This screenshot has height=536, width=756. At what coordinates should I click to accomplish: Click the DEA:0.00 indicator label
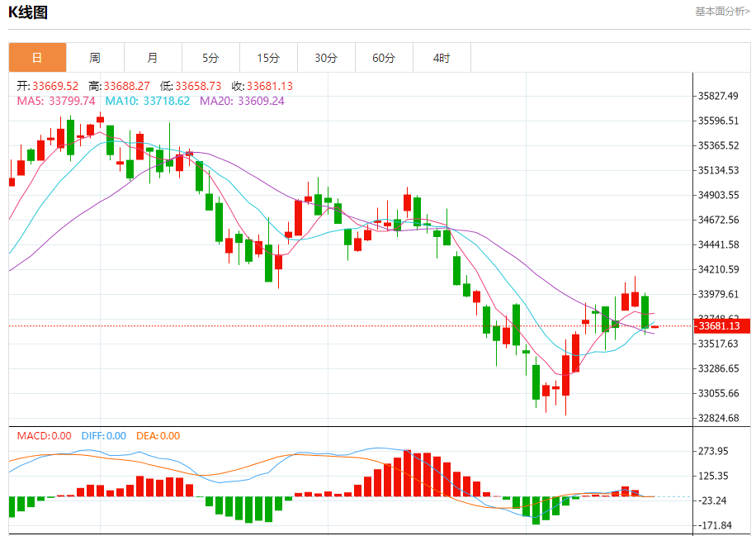tap(158, 435)
